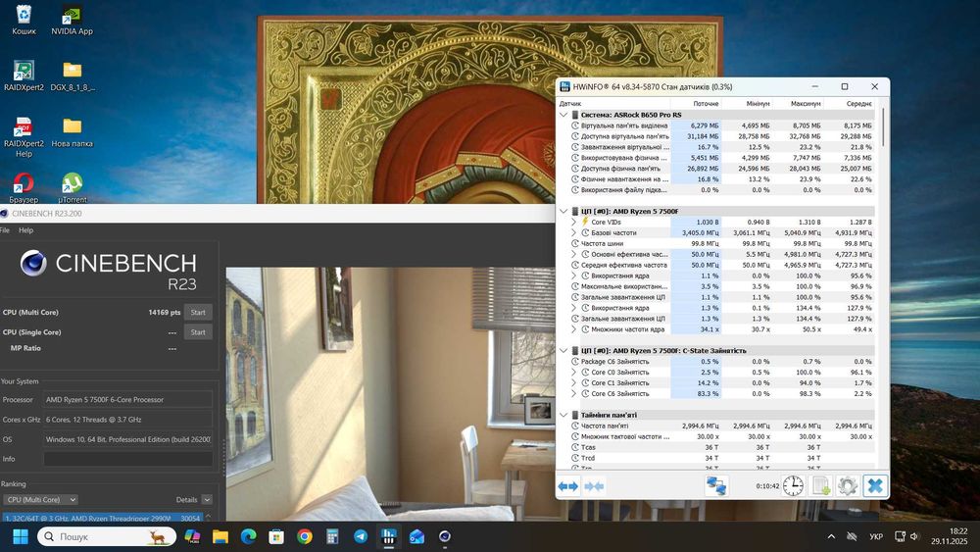The image size is (980, 552).
Task: Click the Датчик column header
Action: [x=613, y=103]
